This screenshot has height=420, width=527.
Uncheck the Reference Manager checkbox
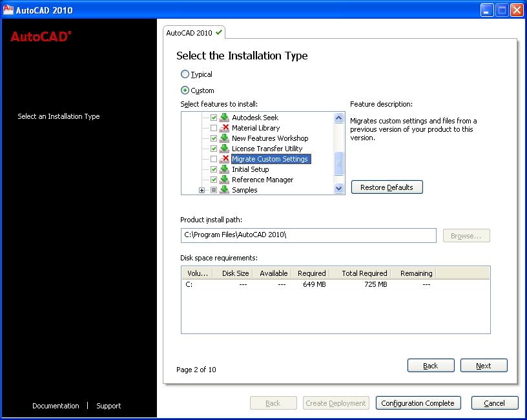pyautogui.click(x=213, y=180)
